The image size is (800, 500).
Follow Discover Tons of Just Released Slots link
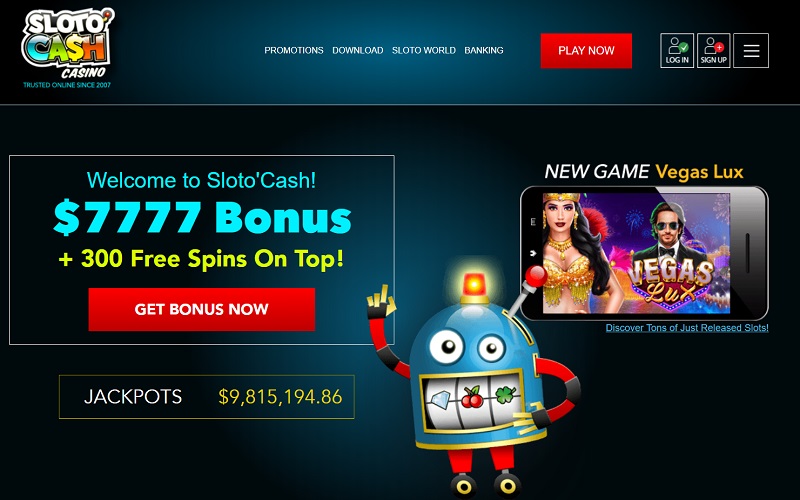687,328
